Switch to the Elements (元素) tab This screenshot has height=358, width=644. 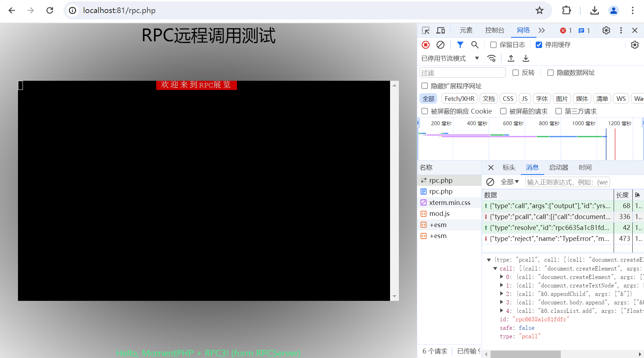click(466, 30)
